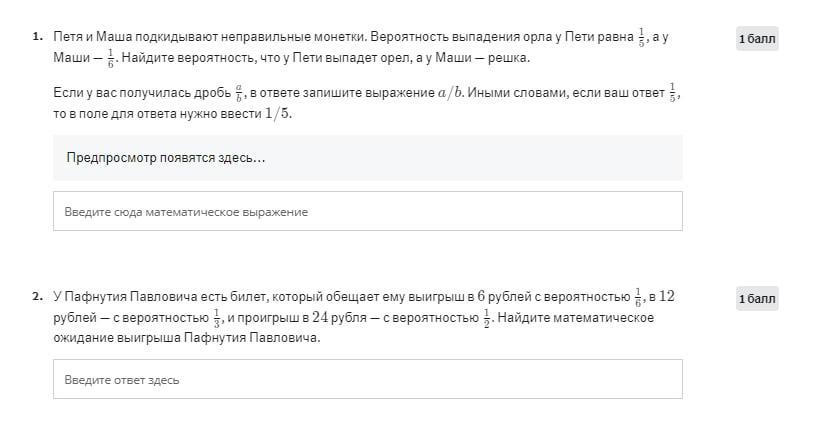The height and width of the screenshot is (433, 827).
Task: Click the "1/5" example after "нужно ввести"
Action: click(x=278, y=113)
